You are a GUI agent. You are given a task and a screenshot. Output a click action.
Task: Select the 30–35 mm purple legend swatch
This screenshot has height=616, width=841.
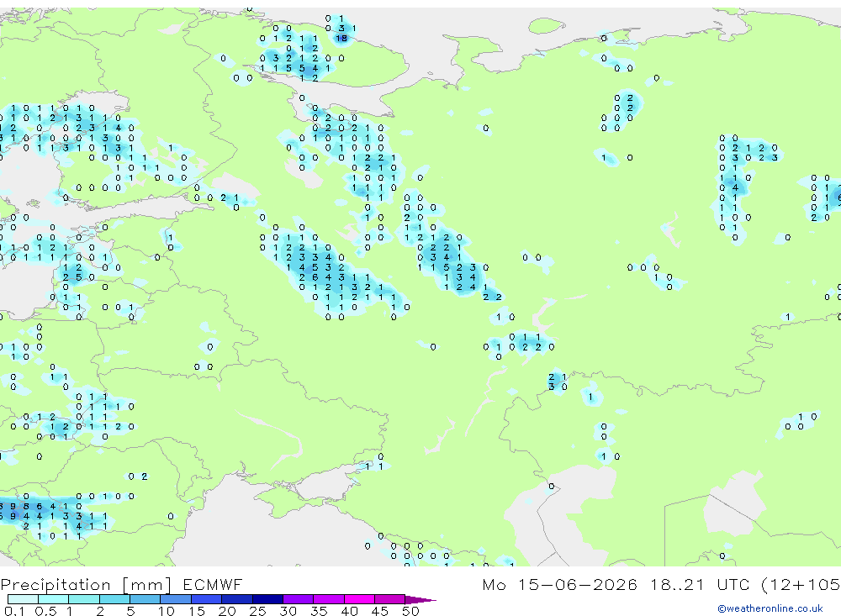tap(298, 599)
